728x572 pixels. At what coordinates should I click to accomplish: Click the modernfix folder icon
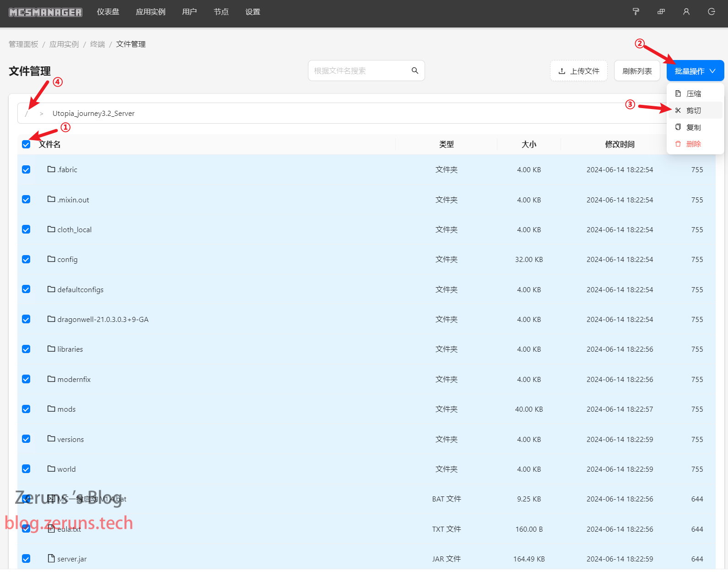pos(51,379)
